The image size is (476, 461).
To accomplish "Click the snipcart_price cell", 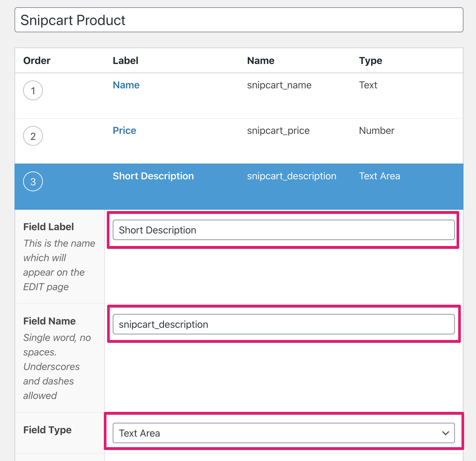I will (x=278, y=131).
